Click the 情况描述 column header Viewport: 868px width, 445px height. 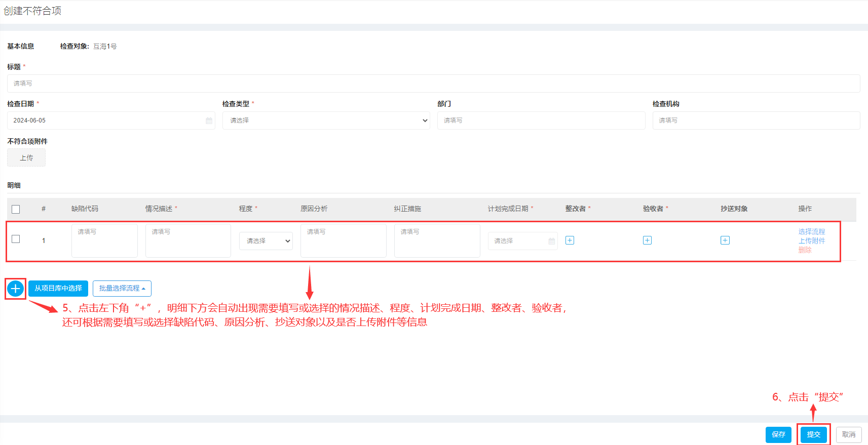click(x=159, y=209)
